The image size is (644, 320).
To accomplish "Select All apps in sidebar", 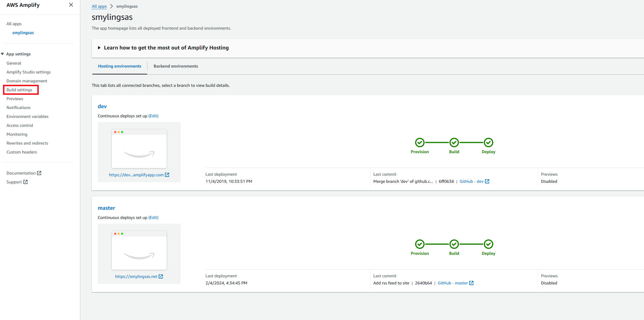I will click(14, 24).
